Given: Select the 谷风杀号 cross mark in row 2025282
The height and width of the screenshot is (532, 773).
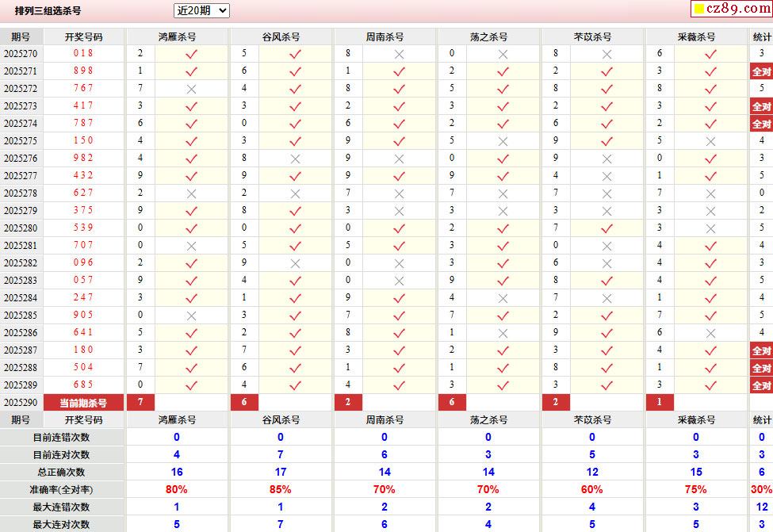Looking at the screenshot, I should [x=295, y=263].
